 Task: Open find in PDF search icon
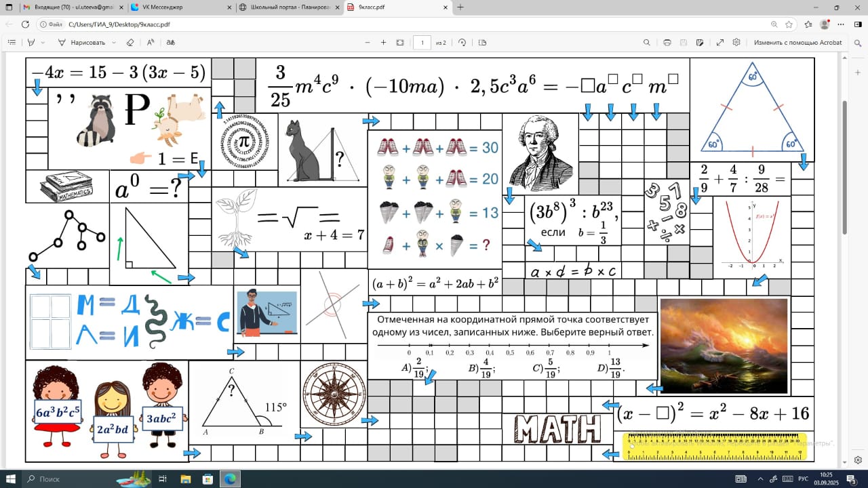tap(647, 42)
